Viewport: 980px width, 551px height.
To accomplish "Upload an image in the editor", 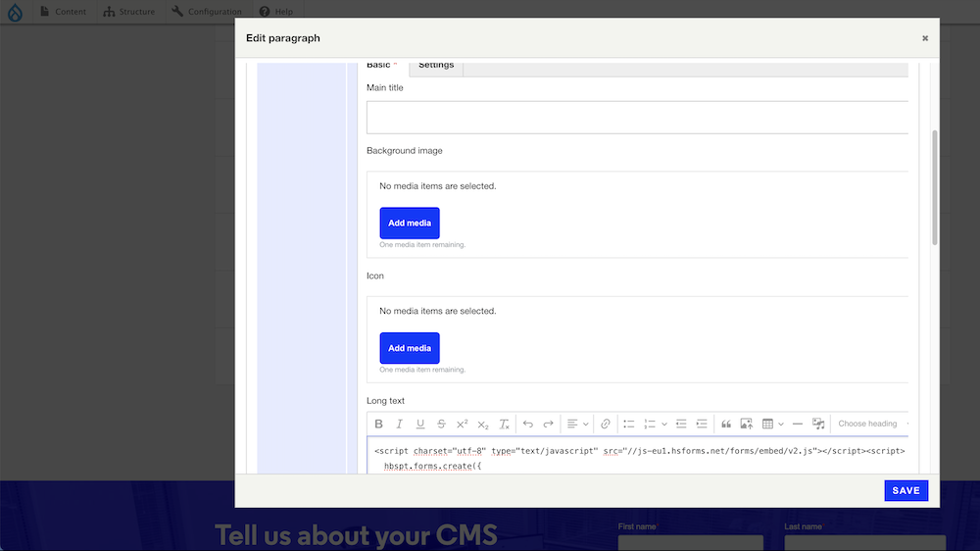I will (746, 424).
